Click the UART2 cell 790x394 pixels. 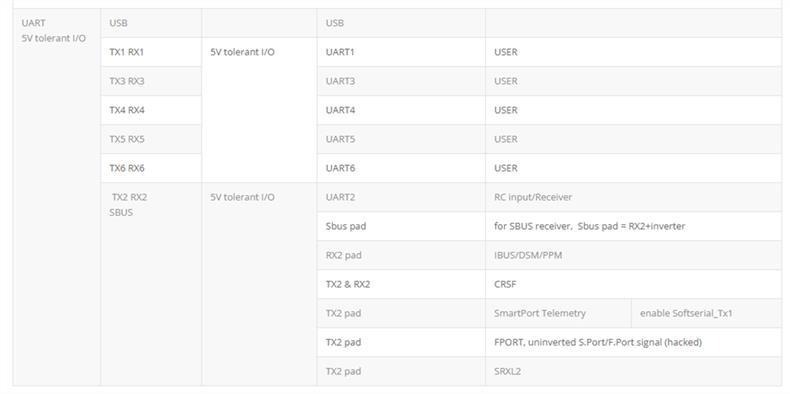pos(401,197)
